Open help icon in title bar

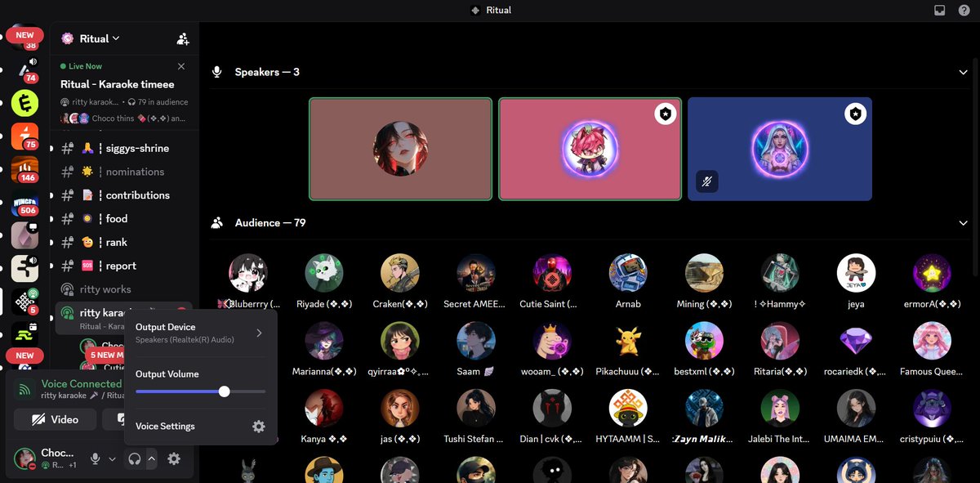[x=963, y=11]
